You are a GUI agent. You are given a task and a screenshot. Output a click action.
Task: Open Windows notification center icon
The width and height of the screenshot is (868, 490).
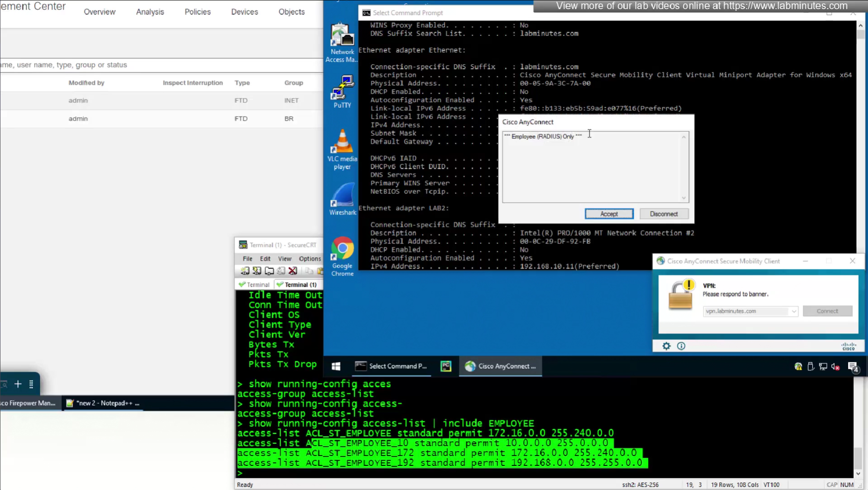[853, 367]
